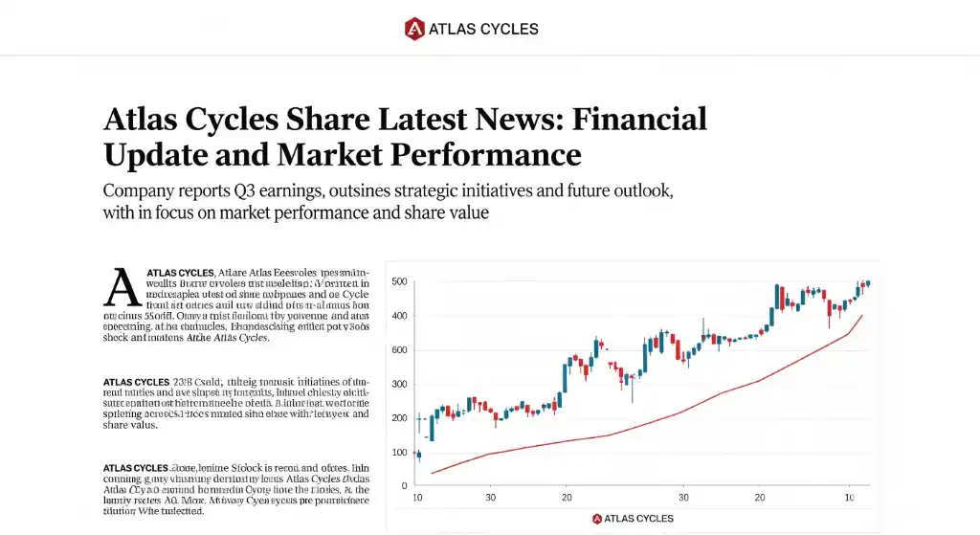
Task: Select the Q3 earnings subheadline text
Action: pos(389,201)
